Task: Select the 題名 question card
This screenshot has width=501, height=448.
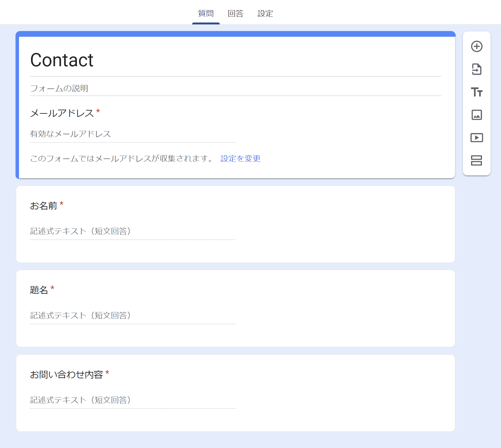Action: 236,309
